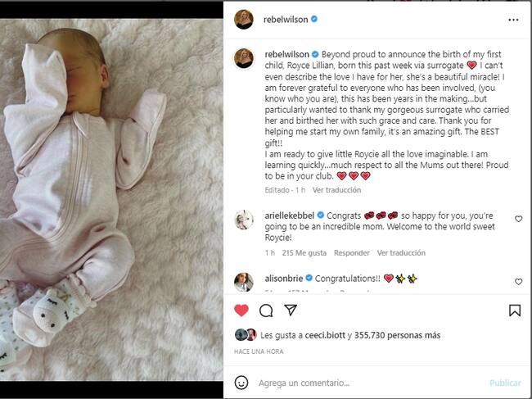Open the rebelwilson username link in the header
532x399 pixels.
point(286,19)
